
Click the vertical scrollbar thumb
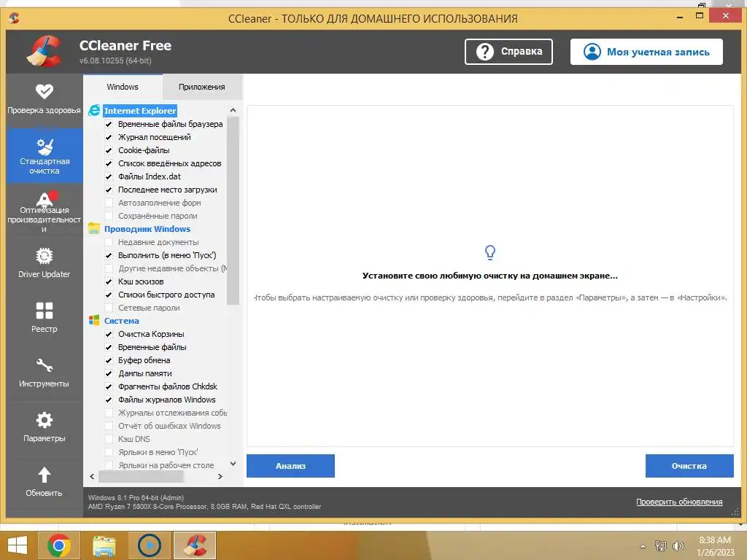pyautogui.click(x=233, y=211)
